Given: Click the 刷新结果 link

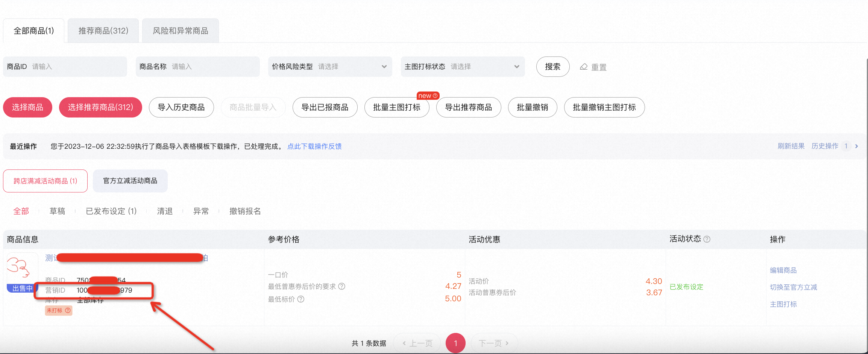Looking at the screenshot, I should (x=791, y=146).
